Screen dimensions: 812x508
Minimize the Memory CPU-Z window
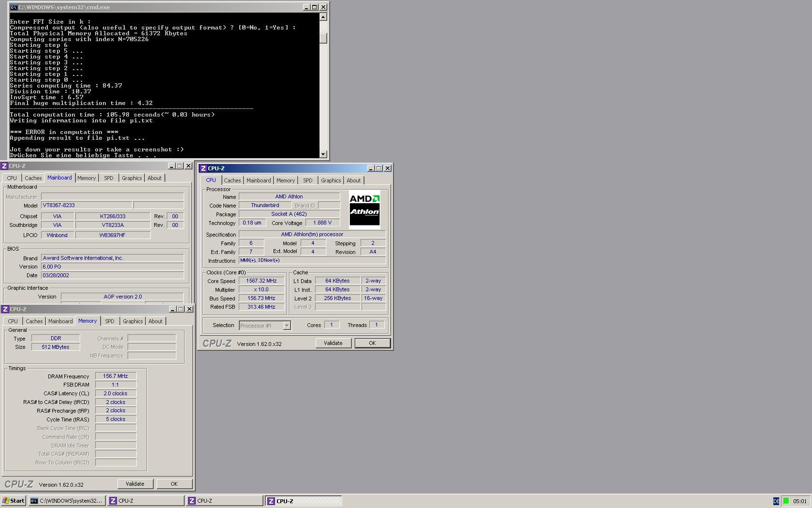[173, 309]
